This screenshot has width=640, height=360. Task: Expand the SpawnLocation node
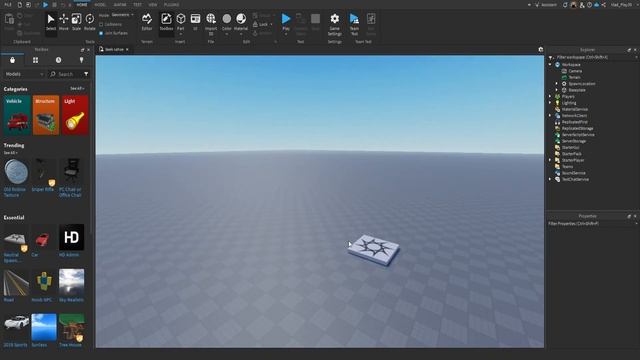point(557,84)
